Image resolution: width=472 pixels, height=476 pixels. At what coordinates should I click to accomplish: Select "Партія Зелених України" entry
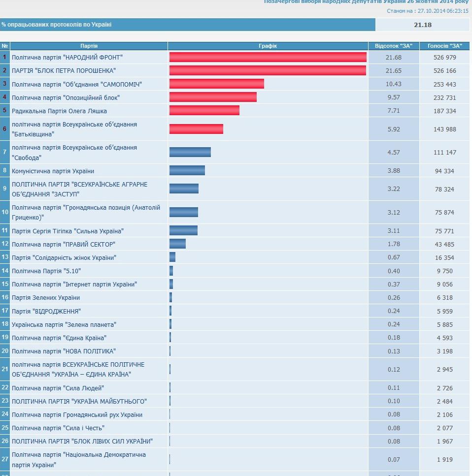pos(46,298)
